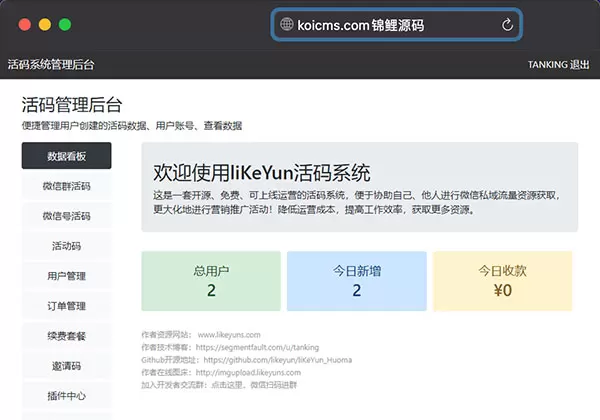
Task: Open 插件中心 sidebar item
Action: click(x=67, y=396)
